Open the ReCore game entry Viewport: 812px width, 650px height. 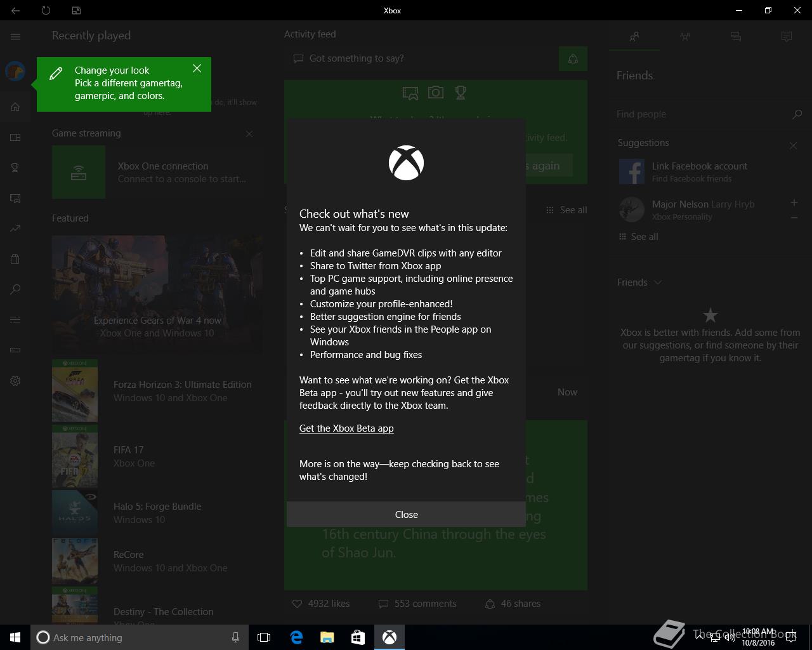(x=157, y=561)
